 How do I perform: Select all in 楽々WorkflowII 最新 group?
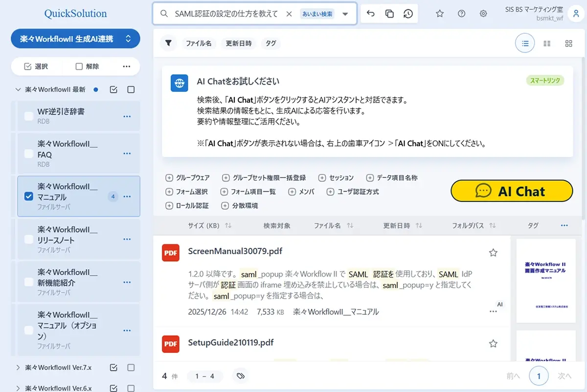[x=113, y=90]
